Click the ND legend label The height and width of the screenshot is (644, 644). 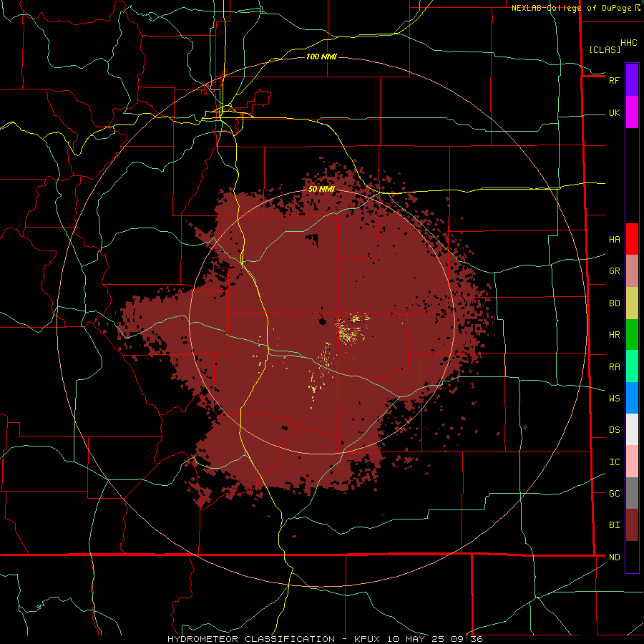click(614, 557)
